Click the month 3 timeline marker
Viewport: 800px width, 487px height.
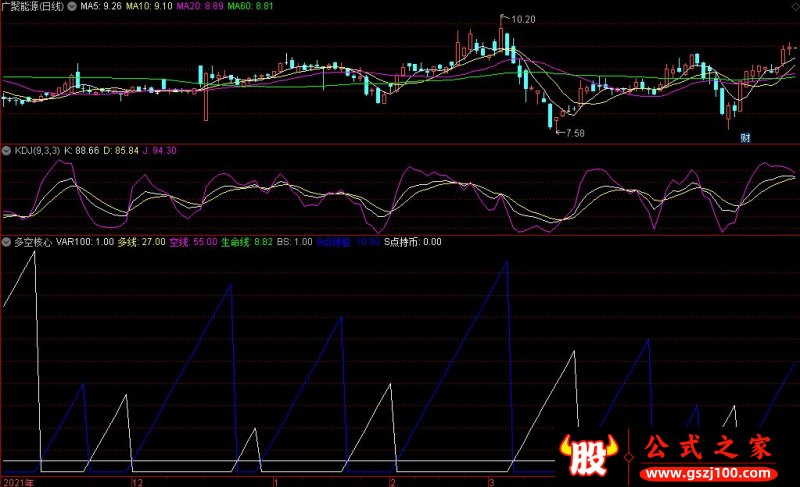click(491, 482)
